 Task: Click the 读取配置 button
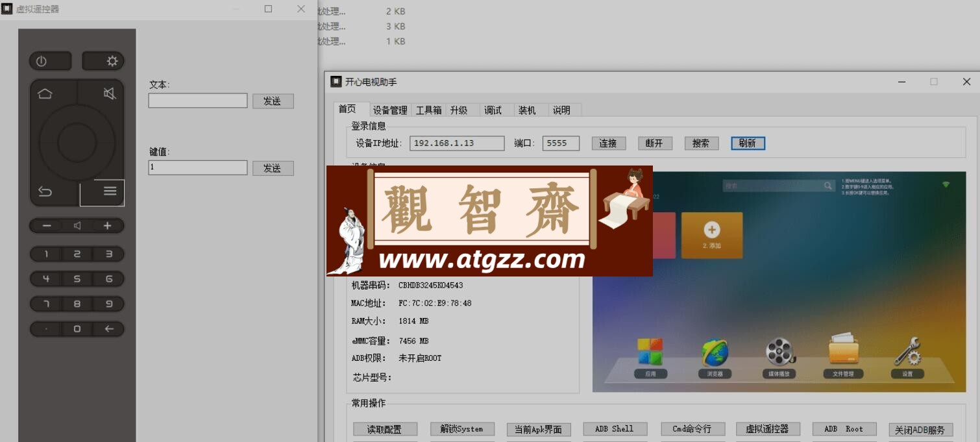coord(385,429)
